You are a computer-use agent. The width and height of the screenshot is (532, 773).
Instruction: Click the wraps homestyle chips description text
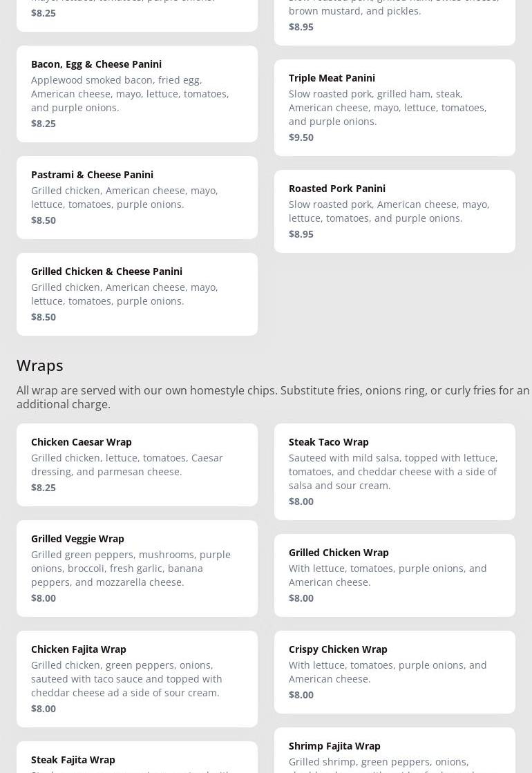coord(273,397)
